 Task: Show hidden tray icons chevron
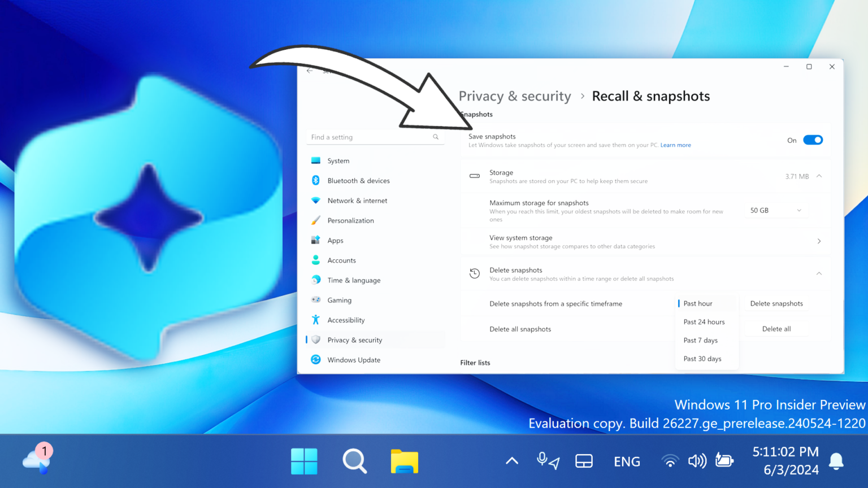[512, 461]
